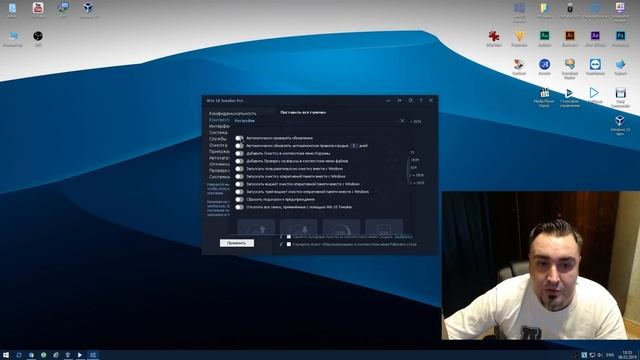This screenshot has width=640, height=360.
Task: Click the second dimmed tile with down arrow
Action: (299, 228)
